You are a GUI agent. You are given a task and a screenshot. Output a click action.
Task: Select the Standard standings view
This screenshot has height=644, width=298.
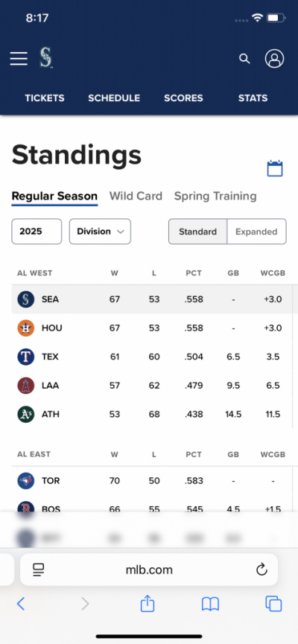197,232
